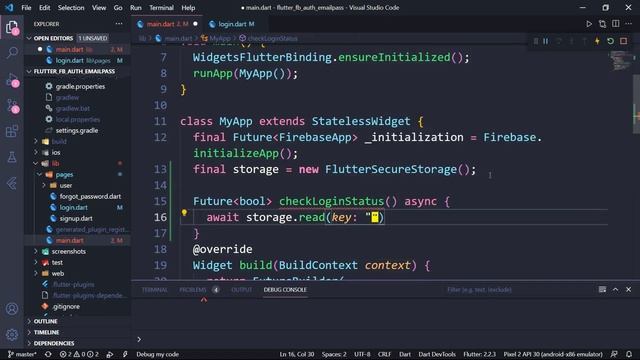Viewport: 640px width, 360px height.
Task: Click the code minimap
Action: point(621,61)
